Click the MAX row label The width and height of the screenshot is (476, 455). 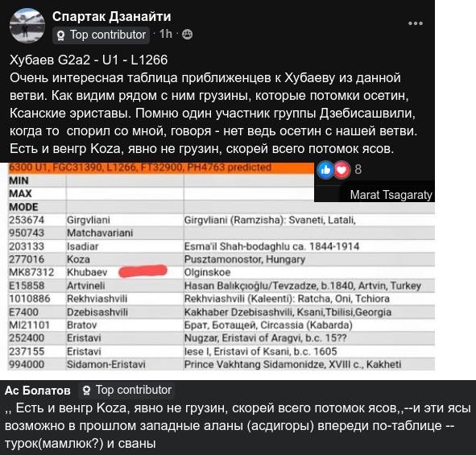[20, 193]
